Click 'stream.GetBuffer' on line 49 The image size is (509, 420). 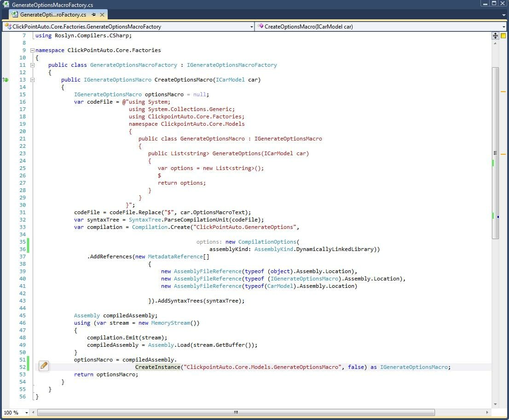[x=219, y=345]
